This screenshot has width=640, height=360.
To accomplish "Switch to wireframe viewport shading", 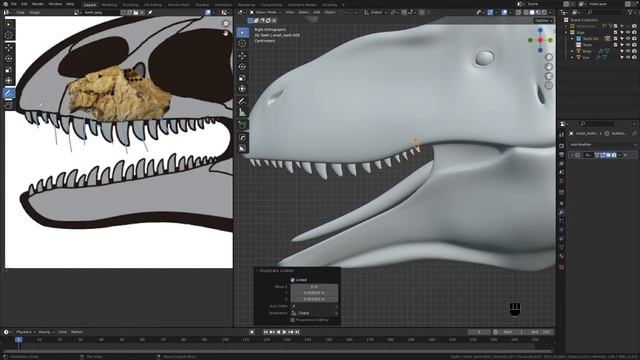I will (526, 12).
